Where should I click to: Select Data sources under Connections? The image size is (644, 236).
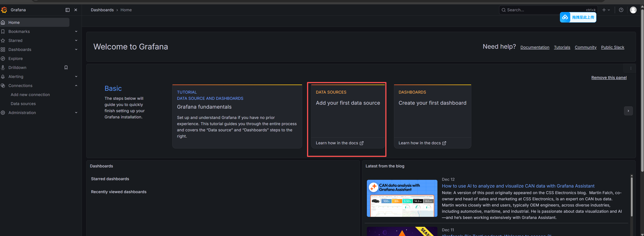point(23,104)
